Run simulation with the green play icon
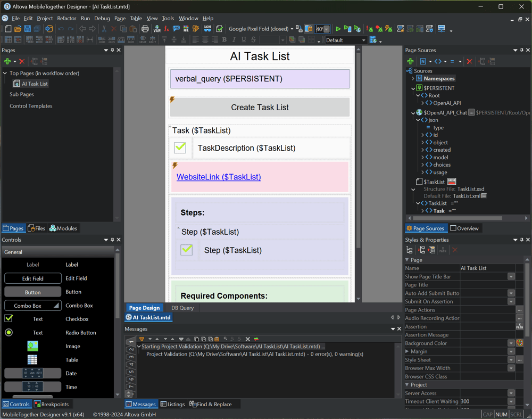The image size is (532, 419). (338, 29)
